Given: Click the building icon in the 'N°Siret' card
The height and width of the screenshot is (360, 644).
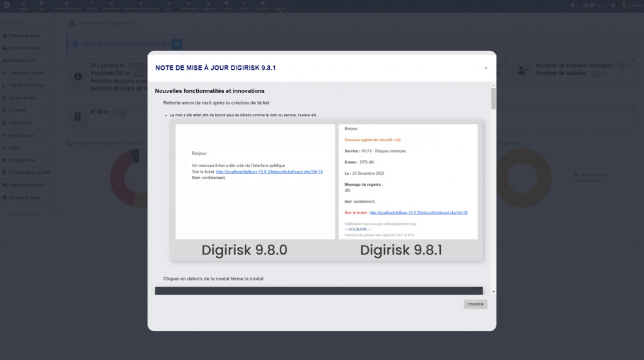Looking at the screenshot, I should click(77, 117).
